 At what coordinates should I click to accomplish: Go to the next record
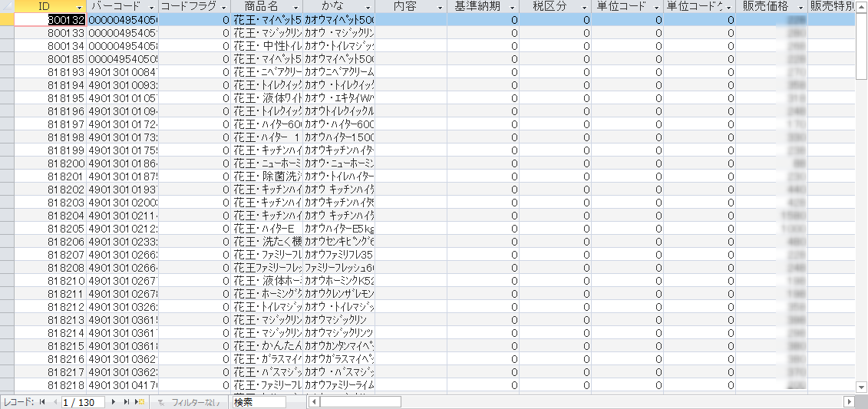pyautogui.click(x=114, y=402)
